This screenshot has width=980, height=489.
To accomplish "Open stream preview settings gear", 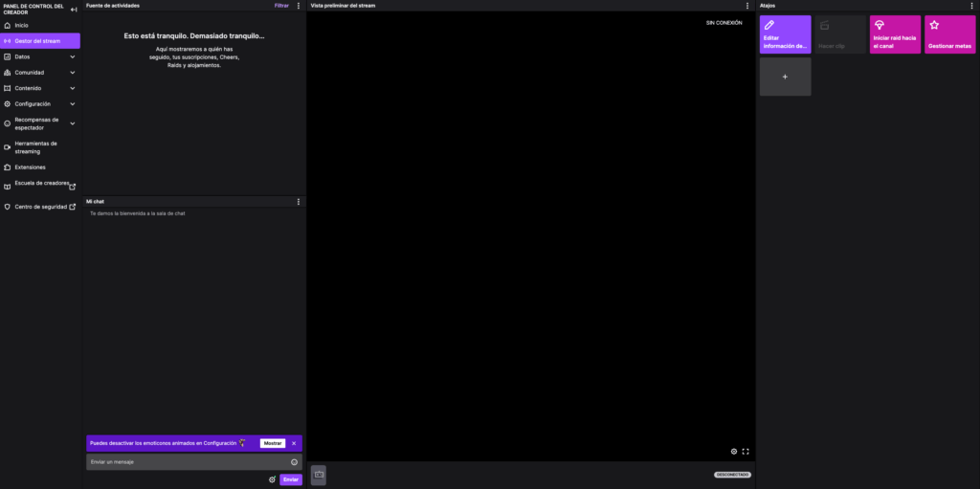I will pyautogui.click(x=734, y=452).
